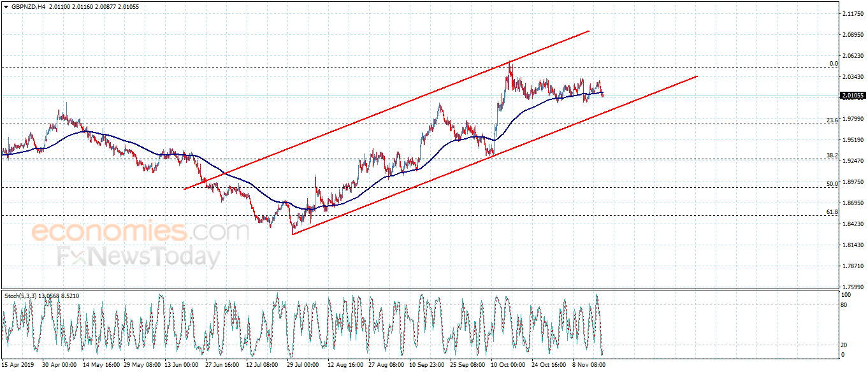Click the 10 Oct 00:00 time label
The height and width of the screenshot is (372, 868).
(x=509, y=366)
